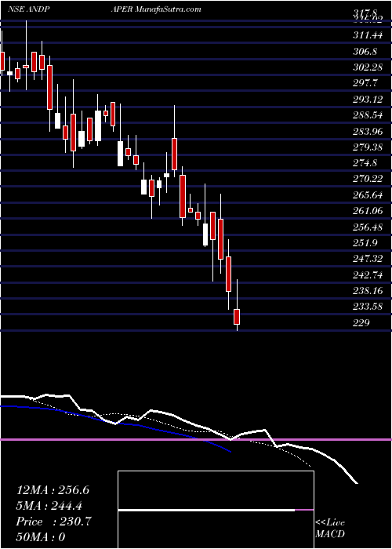The width and height of the screenshot is (392, 549).
Task: Click the 265.64 price axis label
Action: (368, 195)
